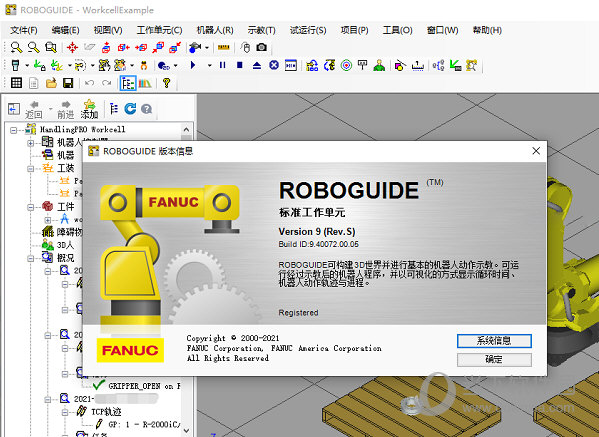Screen dimensions: 599x437
Task: Toggle the cell browser tree icon
Action: click(x=128, y=83)
